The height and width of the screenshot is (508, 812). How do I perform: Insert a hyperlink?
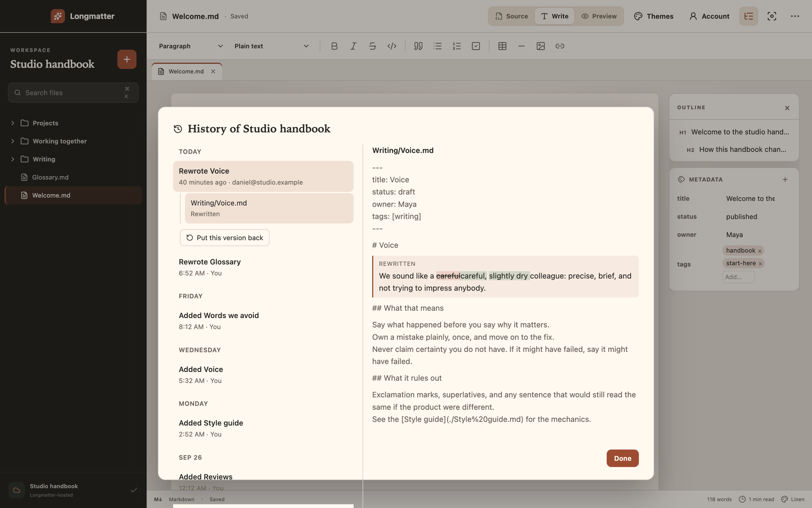point(560,46)
